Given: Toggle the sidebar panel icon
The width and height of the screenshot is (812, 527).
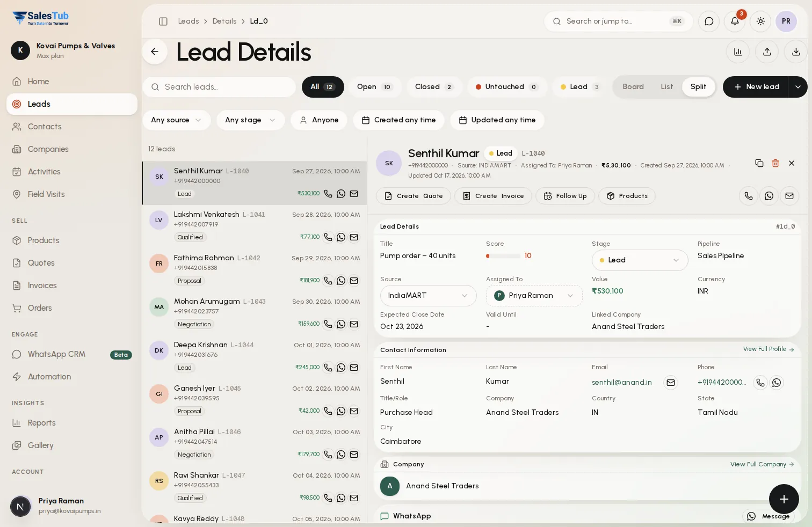Looking at the screenshot, I should (163, 21).
